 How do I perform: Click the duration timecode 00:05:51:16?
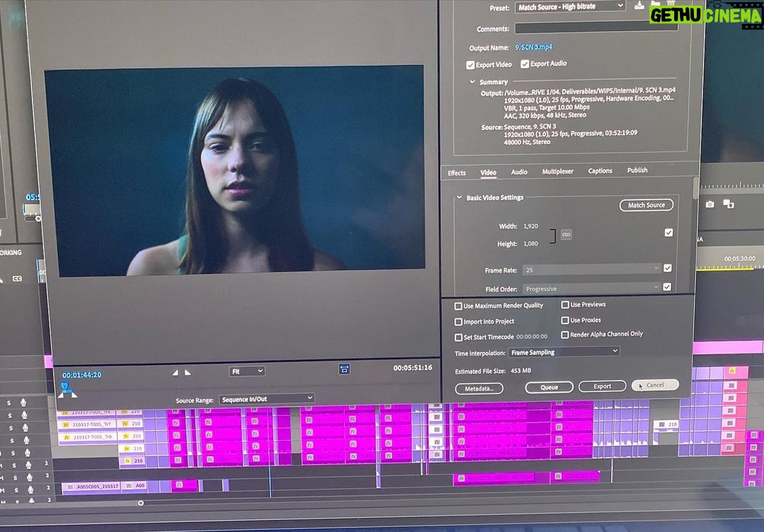click(x=412, y=368)
